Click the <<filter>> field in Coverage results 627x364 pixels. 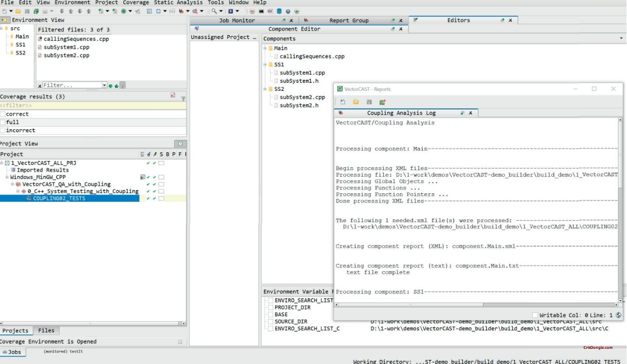click(93, 106)
